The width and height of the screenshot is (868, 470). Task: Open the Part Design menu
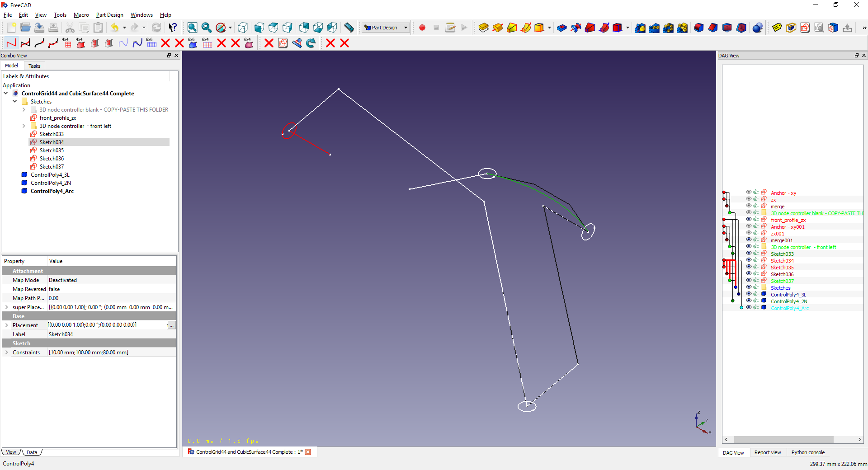pos(109,15)
